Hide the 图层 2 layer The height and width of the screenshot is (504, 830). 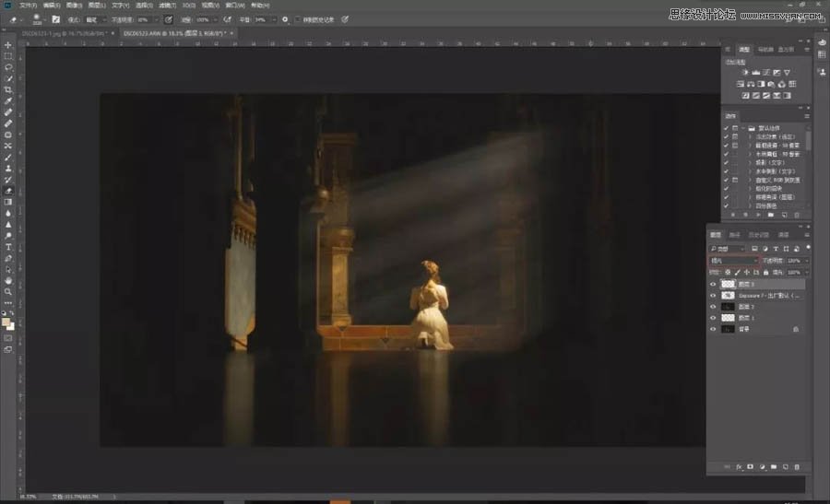[713, 307]
